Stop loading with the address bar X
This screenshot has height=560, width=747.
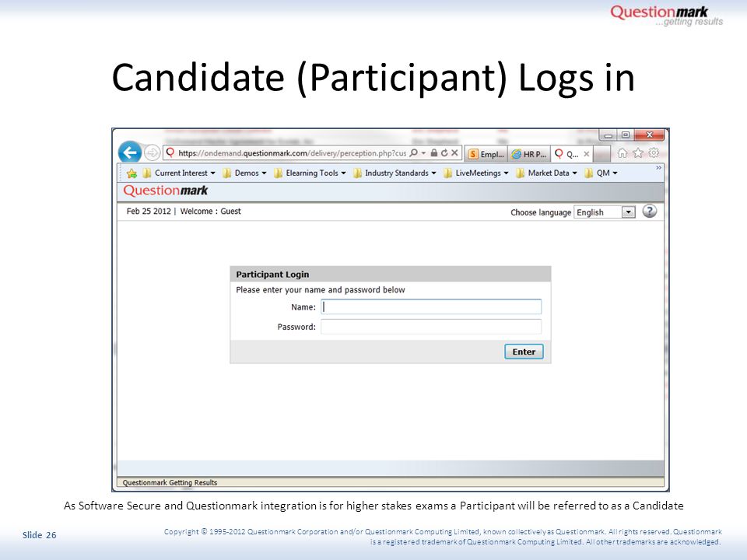point(454,153)
